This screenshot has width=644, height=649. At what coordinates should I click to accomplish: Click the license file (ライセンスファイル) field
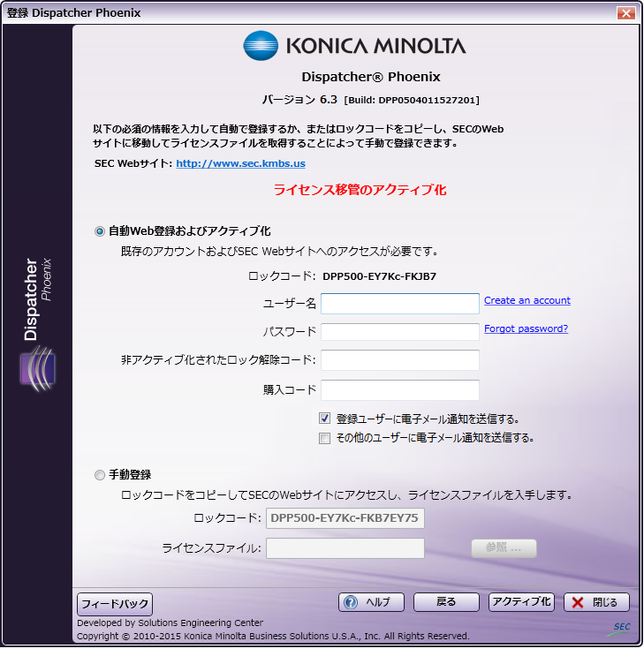345,548
